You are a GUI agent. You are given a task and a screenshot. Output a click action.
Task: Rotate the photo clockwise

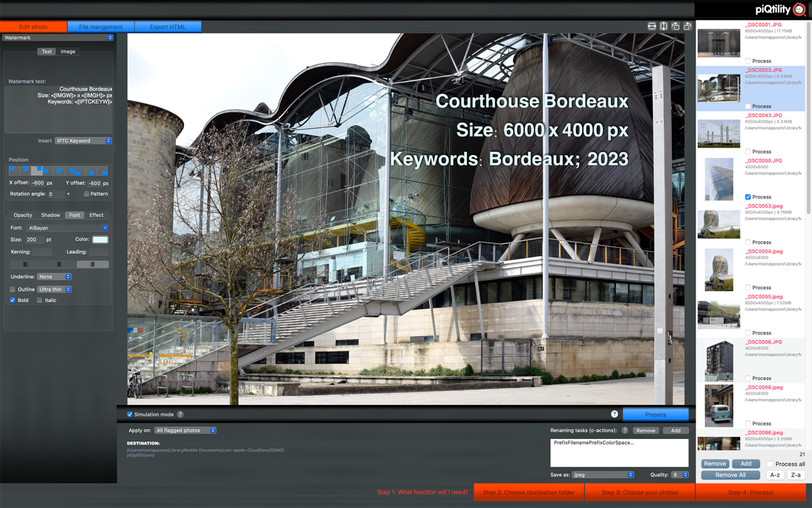[675, 26]
